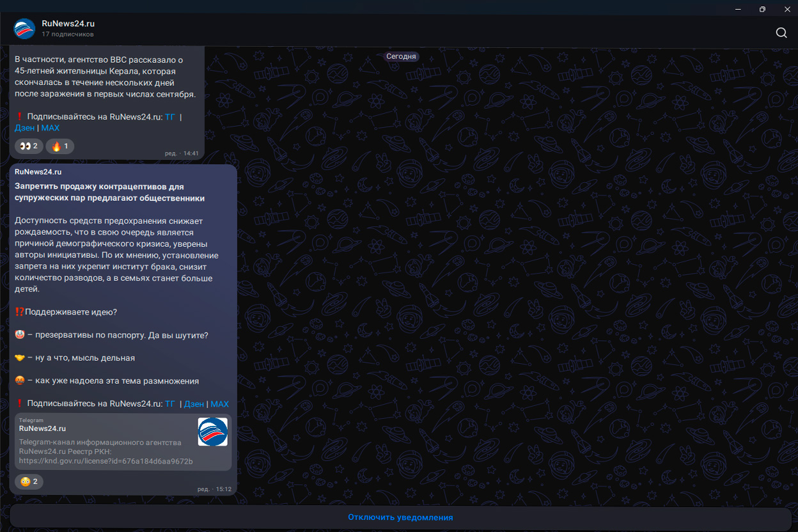Toggle the flushed face reaction on contraceptives post
This screenshot has height=532, width=798.
pos(29,481)
